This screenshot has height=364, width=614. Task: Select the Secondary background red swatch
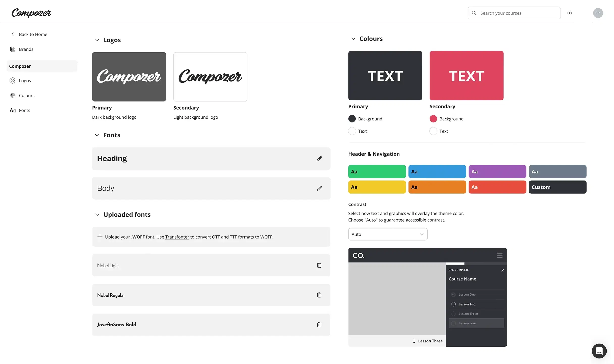[433, 118]
